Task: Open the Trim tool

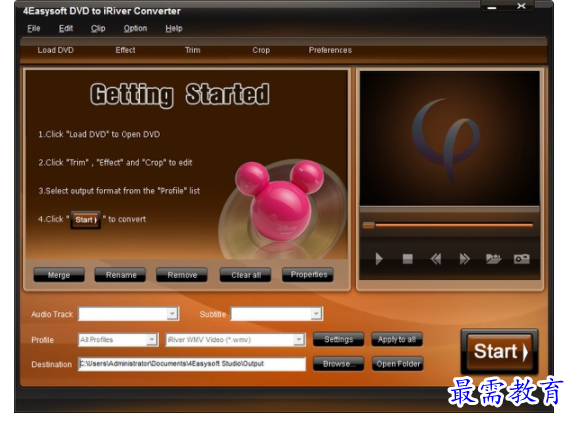Action: [x=193, y=50]
